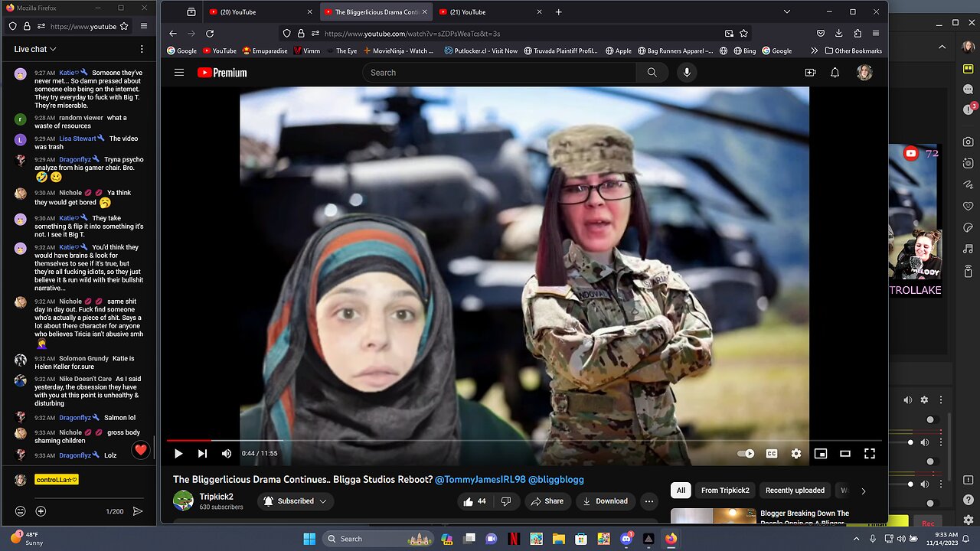Image resolution: width=980 pixels, height=551 pixels.
Task: Reload the current page
Action: [x=210, y=34]
